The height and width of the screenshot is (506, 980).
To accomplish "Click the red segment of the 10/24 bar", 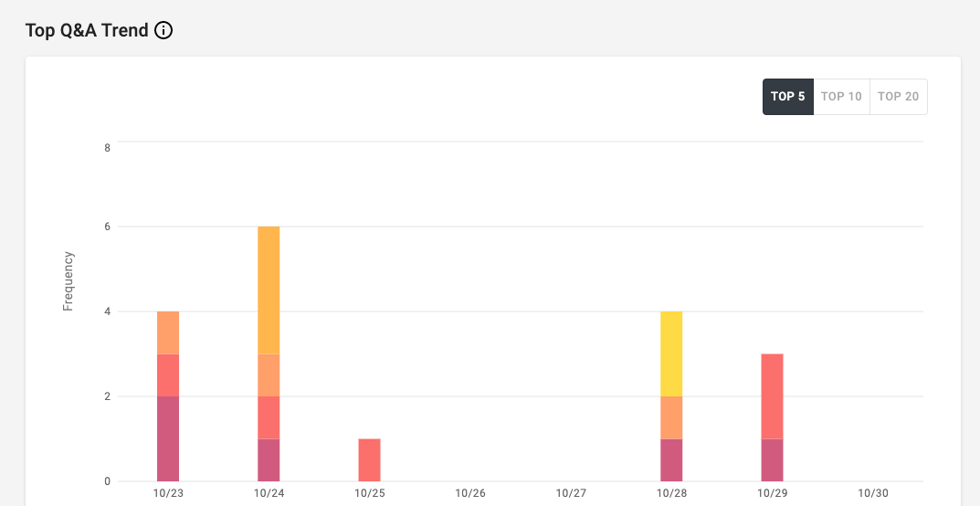I will [269, 417].
